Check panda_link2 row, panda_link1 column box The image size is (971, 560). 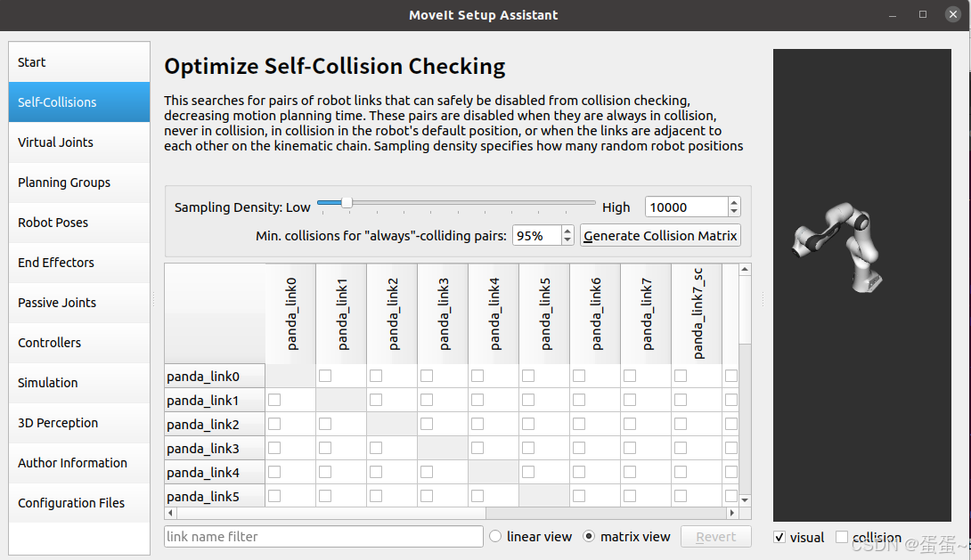(325, 424)
